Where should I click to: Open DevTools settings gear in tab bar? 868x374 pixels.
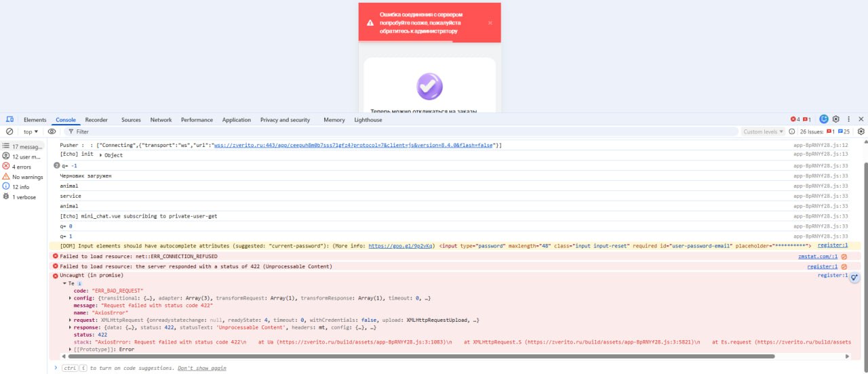pos(836,119)
